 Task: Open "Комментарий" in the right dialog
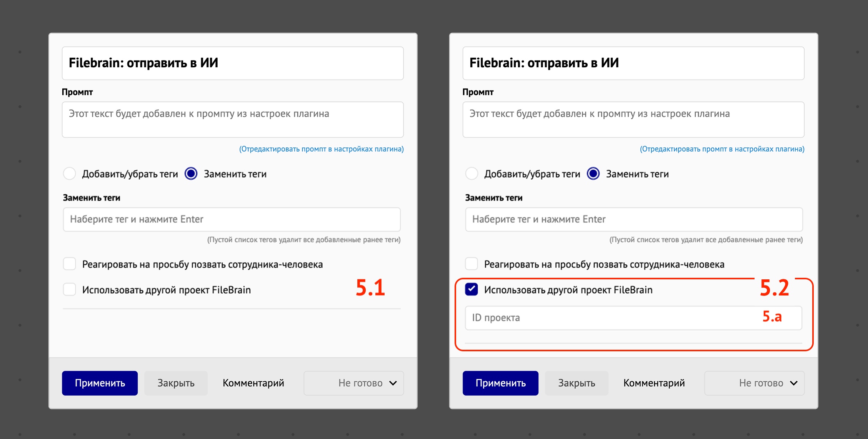click(654, 383)
